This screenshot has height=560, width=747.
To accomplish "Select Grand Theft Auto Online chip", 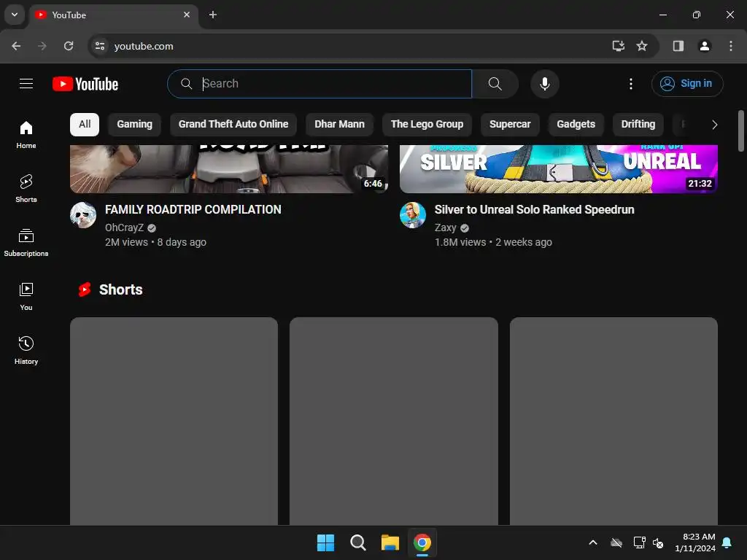I will [x=233, y=124].
